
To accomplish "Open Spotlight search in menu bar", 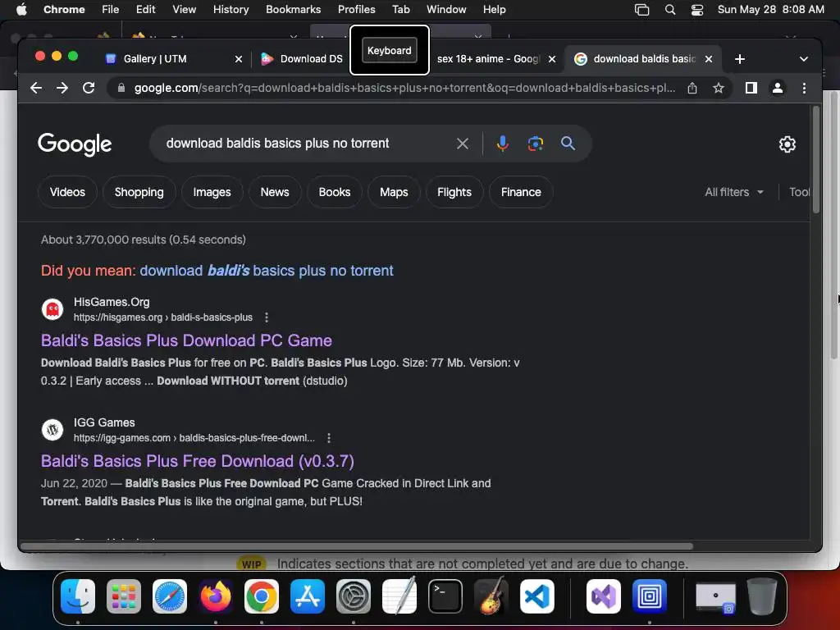I will [x=669, y=10].
